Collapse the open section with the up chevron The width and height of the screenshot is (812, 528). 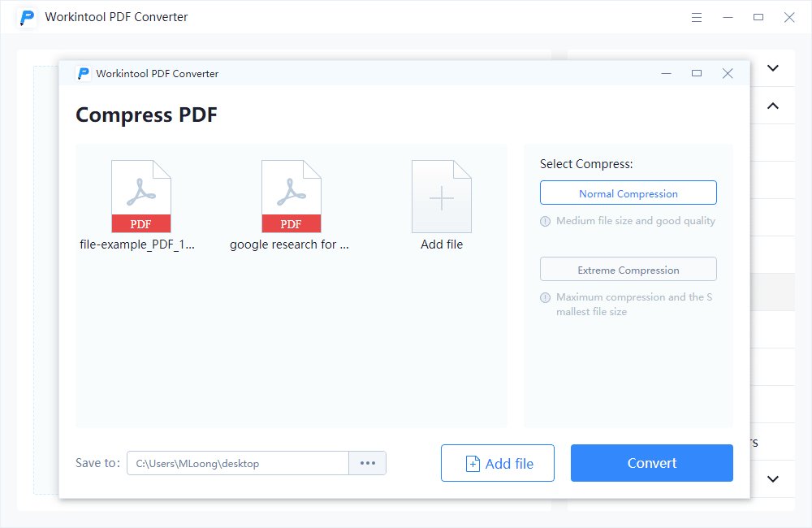pos(773,106)
